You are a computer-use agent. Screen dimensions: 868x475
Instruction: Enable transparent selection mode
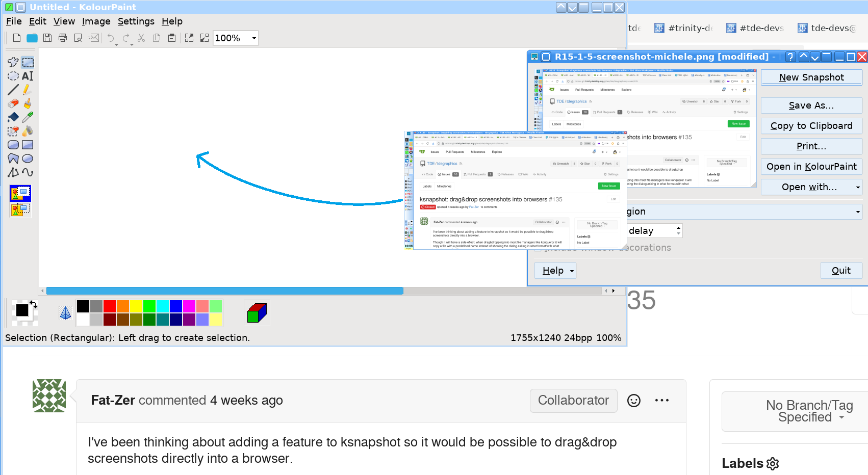coord(20,209)
